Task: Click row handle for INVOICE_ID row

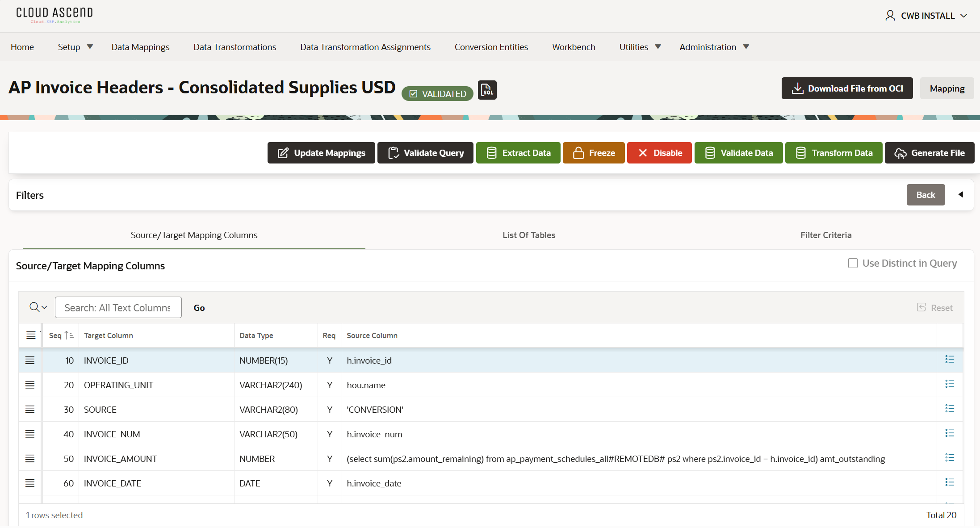Action: click(30, 360)
